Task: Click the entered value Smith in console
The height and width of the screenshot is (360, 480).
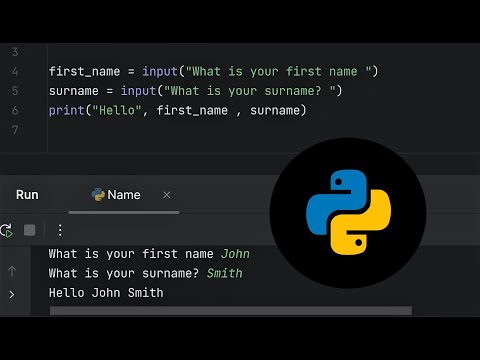Action: 225,273
